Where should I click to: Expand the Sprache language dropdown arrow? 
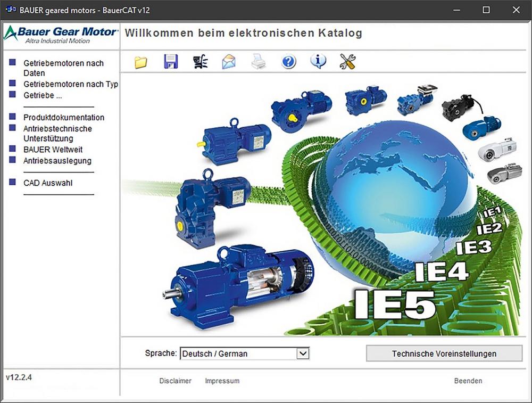(303, 353)
